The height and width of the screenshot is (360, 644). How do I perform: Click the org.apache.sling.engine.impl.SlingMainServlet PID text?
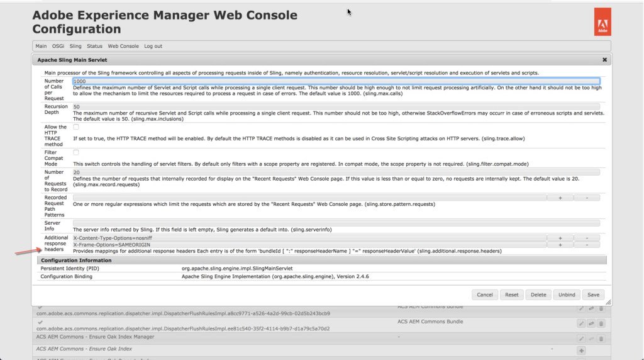click(x=237, y=268)
